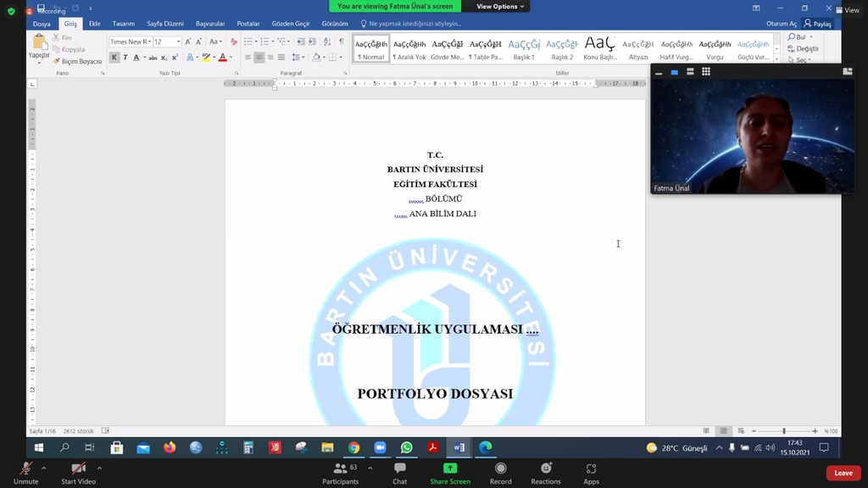Image resolution: width=868 pixels, height=488 pixels.
Task: Switch video panel to grid view icon
Action: pyautogui.click(x=706, y=71)
